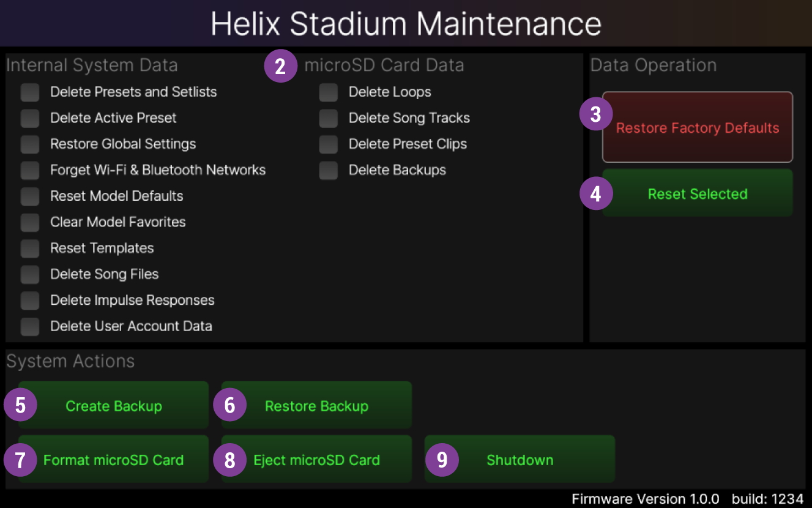812x508 pixels.
Task: Enable the Reset Templates checkbox
Action: click(30, 248)
